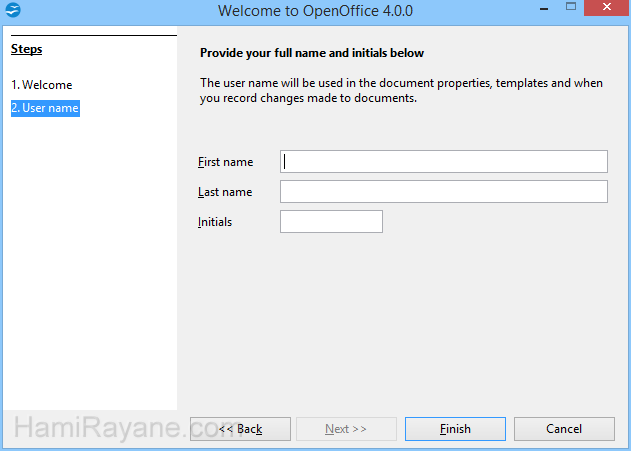Screen dimensions: 631x451
Task: Minimize the Welcome to OpenOffice window
Action: tap(544, 8)
